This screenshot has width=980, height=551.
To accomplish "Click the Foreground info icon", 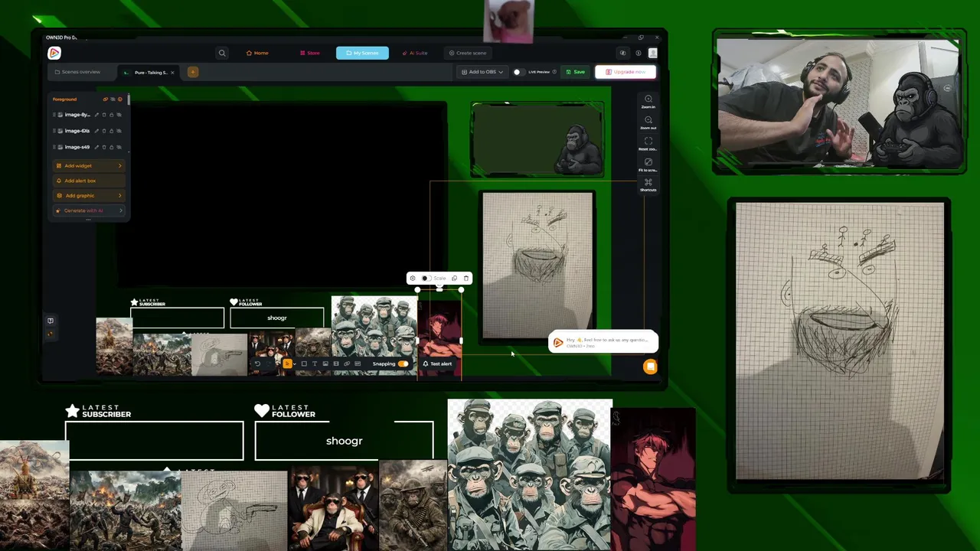I will [119, 99].
